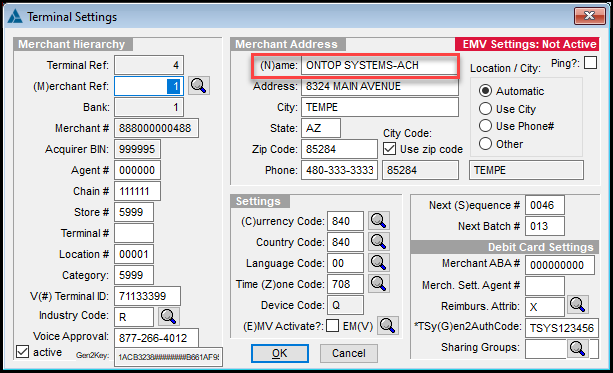Viewport: 613px width, 373px height.
Task: Click the Cancel button
Action: 349,353
